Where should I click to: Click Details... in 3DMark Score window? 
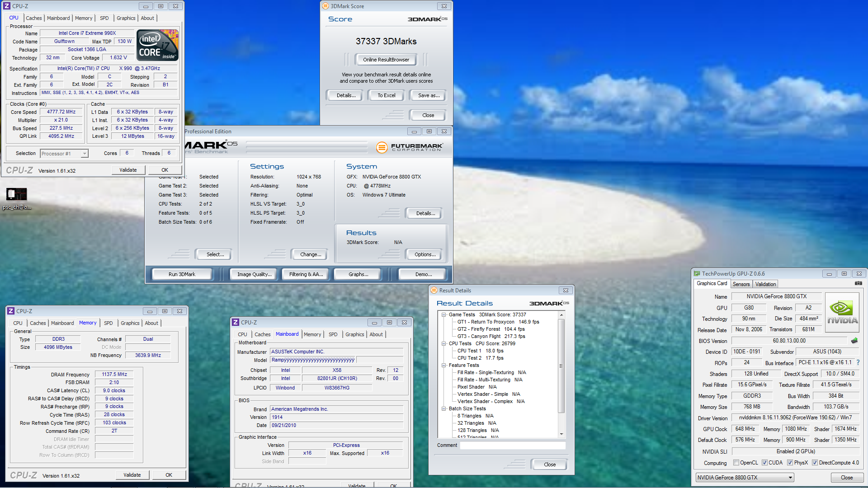coord(346,95)
